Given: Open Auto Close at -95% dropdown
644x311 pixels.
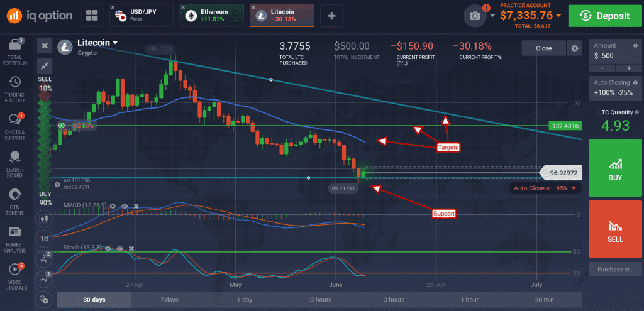Looking at the screenshot, I should [x=545, y=188].
